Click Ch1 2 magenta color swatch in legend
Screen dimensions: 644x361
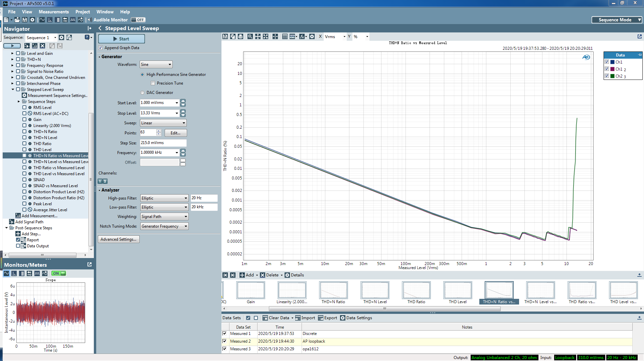tap(613, 69)
